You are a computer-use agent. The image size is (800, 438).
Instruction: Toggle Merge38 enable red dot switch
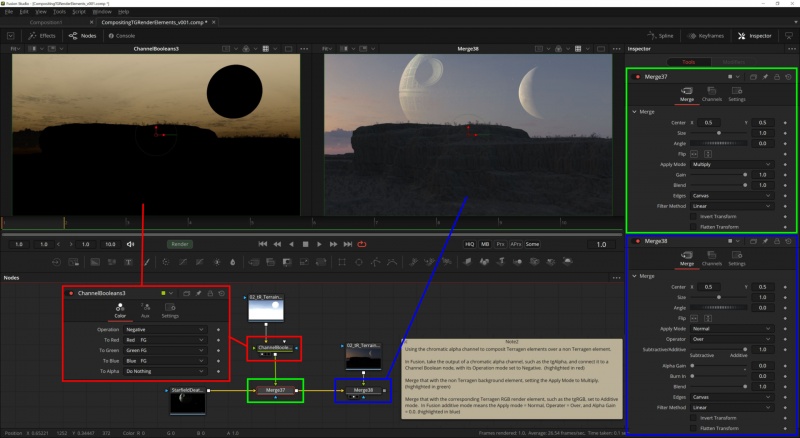637,241
